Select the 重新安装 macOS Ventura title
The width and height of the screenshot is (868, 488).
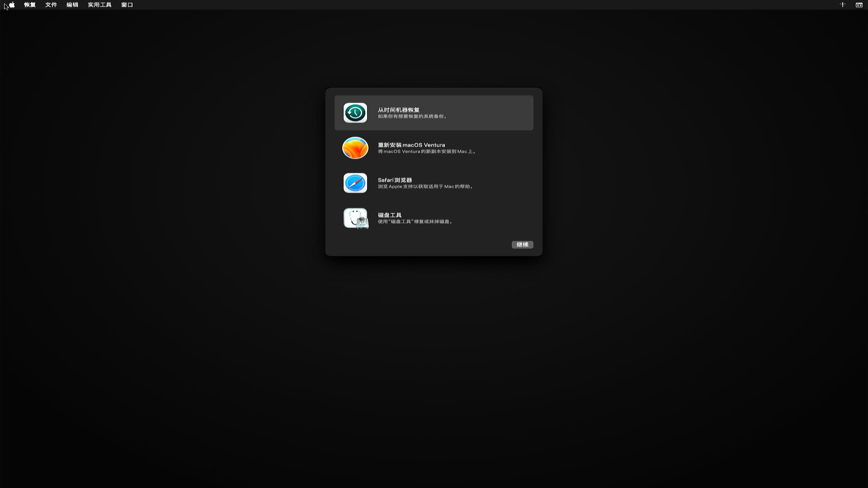coord(411,145)
